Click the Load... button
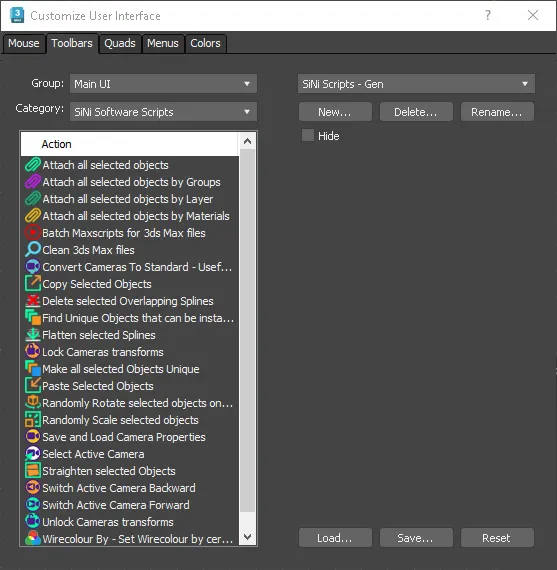This screenshot has width=557, height=570. tap(335, 538)
